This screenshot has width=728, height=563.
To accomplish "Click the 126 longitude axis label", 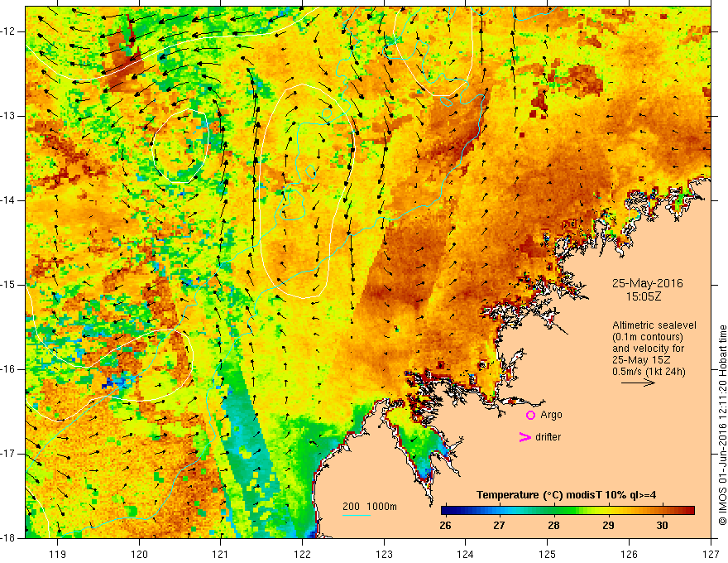I will (x=629, y=554).
